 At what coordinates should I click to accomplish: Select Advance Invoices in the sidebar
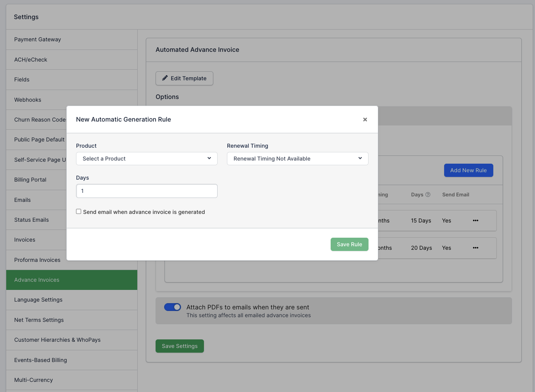(37, 280)
